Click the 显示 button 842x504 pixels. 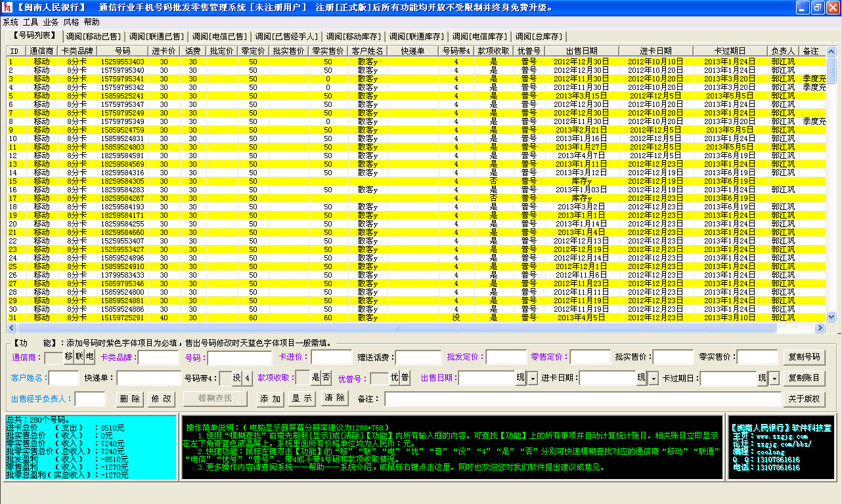302,399
